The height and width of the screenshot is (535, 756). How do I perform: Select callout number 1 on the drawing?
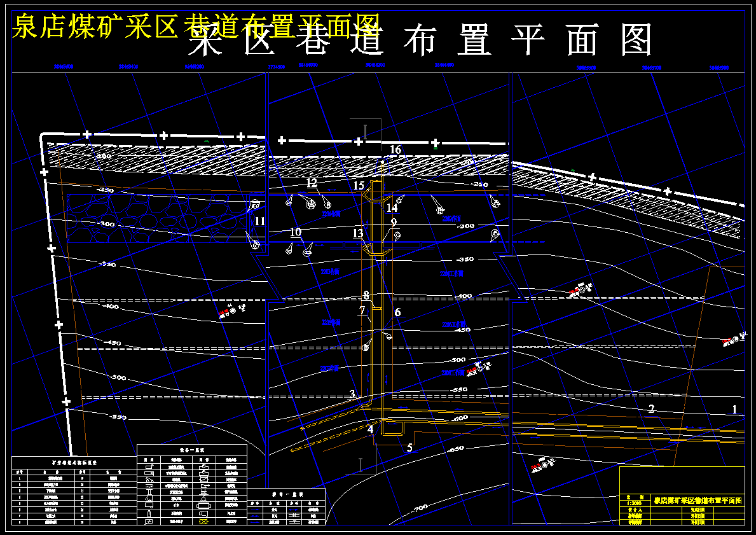[734, 410]
